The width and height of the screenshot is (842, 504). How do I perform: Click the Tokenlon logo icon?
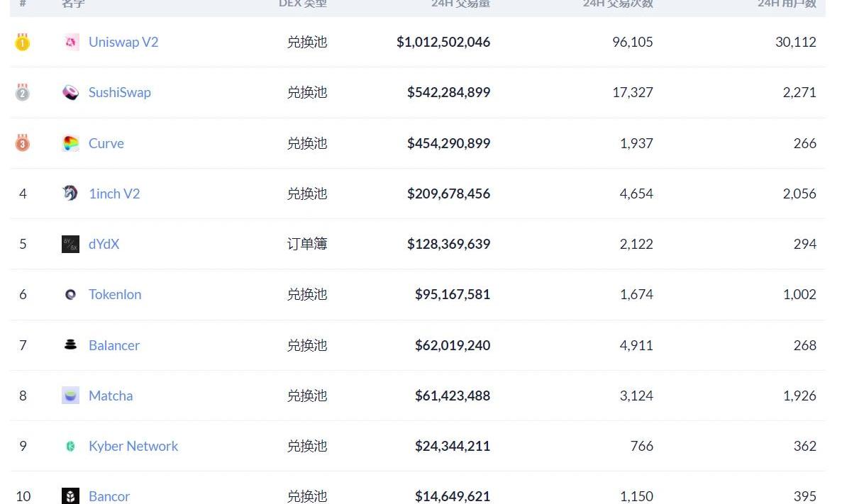tap(70, 295)
